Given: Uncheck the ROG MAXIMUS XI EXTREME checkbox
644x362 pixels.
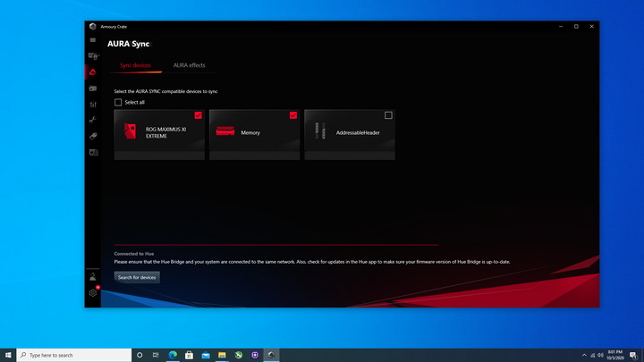Looking at the screenshot, I should tap(198, 115).
